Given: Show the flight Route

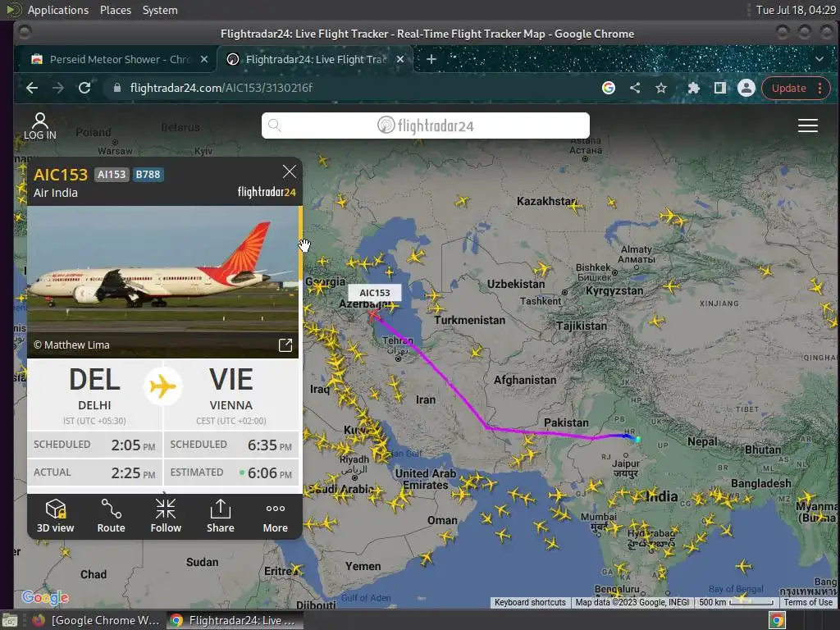Looking at the screenshot, I should [x=111, y=516].
